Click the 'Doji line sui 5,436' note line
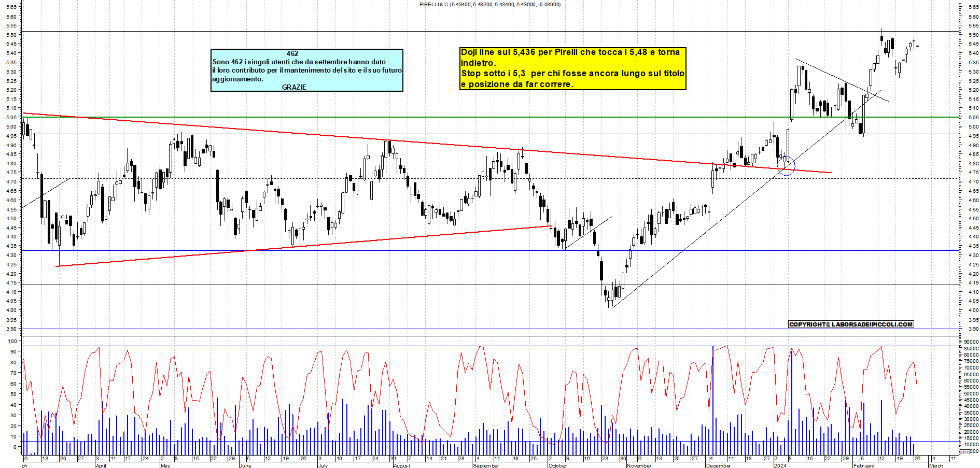Screen dimensions: 980x468 click(x=570, y=52)
